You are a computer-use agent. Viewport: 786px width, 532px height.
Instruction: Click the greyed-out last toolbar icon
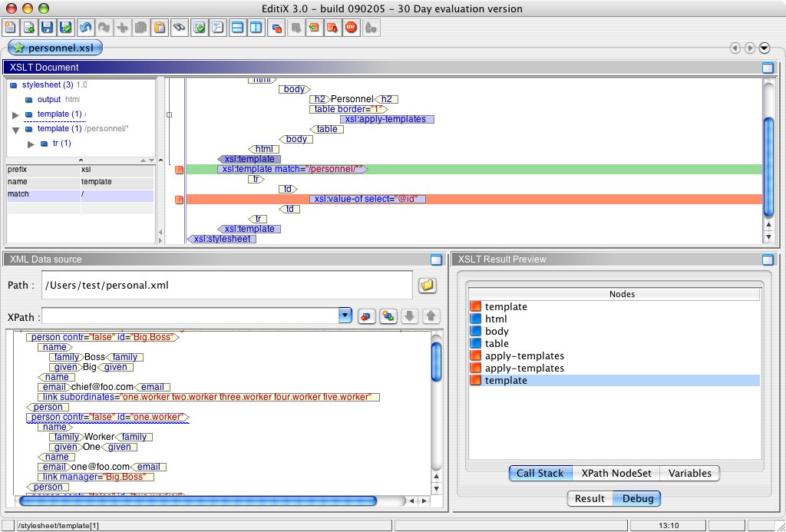(x=371, y=27)
